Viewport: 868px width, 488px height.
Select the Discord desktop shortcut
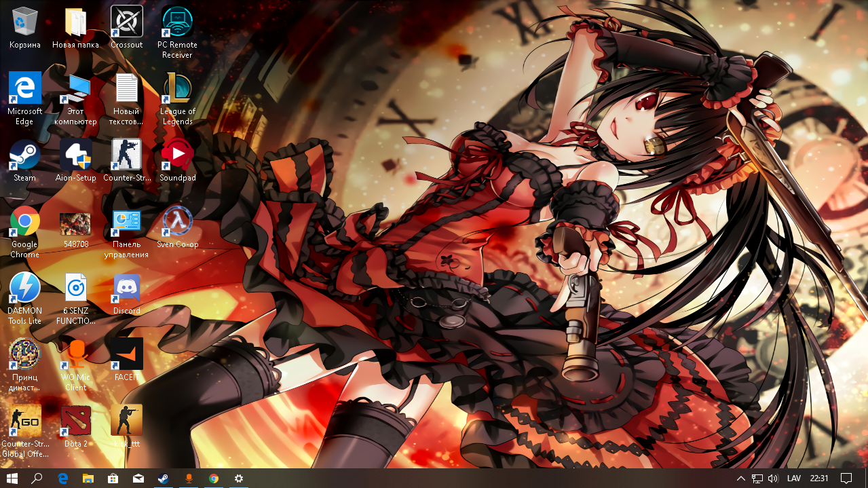[x=127, y=293]
